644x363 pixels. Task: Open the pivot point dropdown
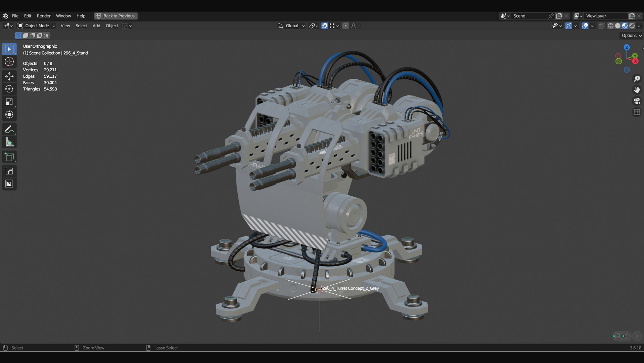click(314, 26)
